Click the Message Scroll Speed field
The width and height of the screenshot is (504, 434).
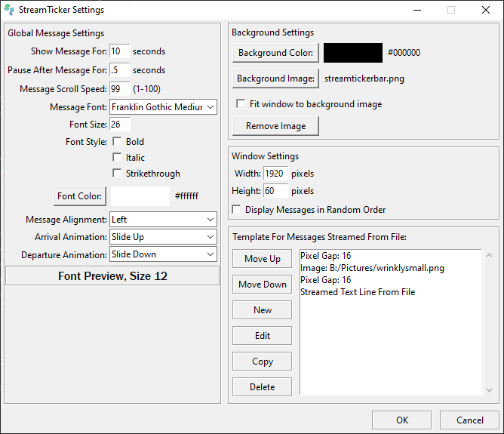120,89
